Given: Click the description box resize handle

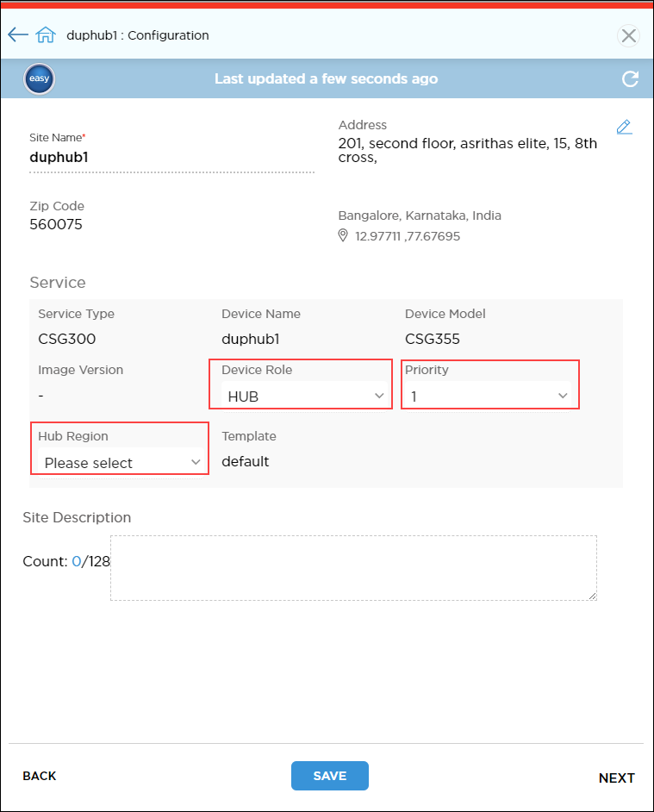Looking at the screenshot, I should (x=592, y=596).
